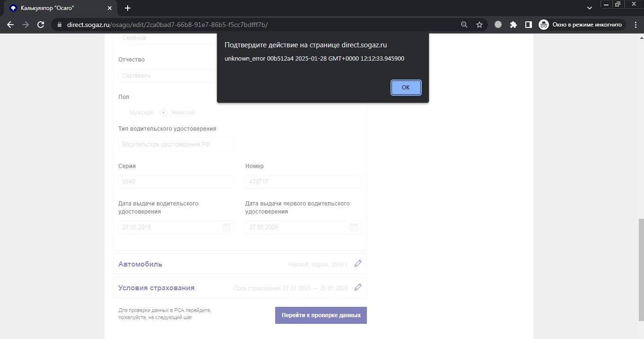Open the Chrome three-dot menu
The height and width of the screenshot is (339, 644).
tap(635, 25)
